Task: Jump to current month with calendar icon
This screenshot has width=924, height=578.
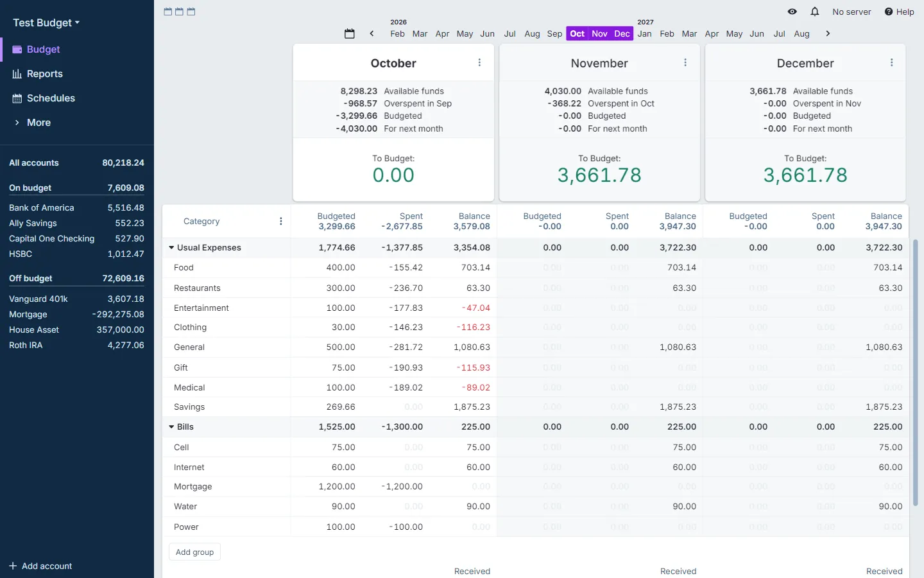Action: (x=350, y=33)
